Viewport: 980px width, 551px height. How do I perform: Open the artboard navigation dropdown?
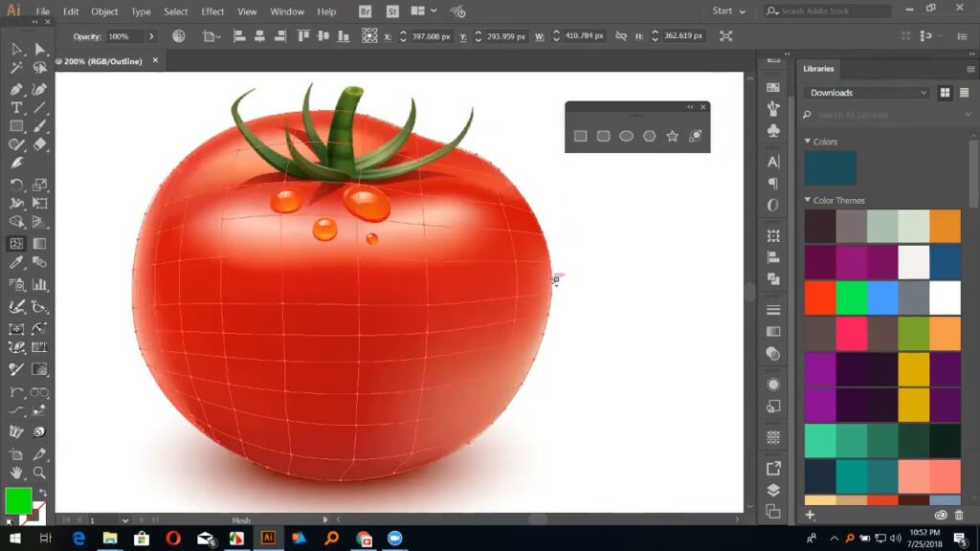(125, 520)
